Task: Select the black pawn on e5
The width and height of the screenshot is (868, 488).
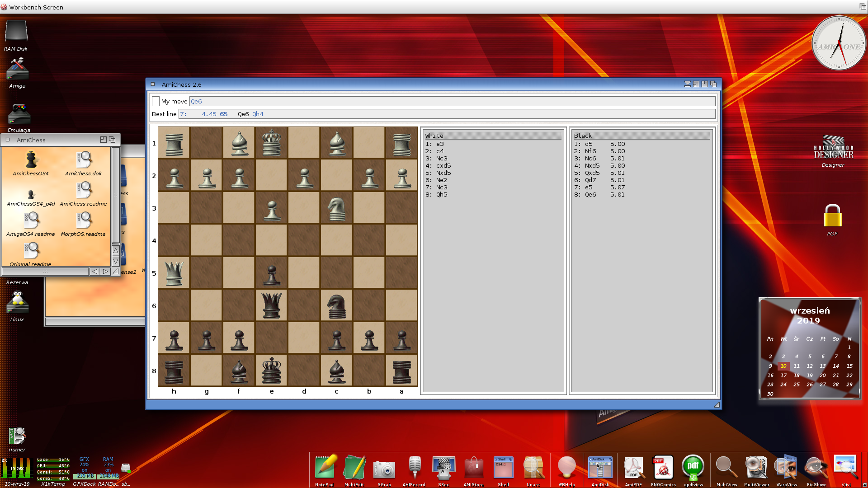Action: (272, 273)
